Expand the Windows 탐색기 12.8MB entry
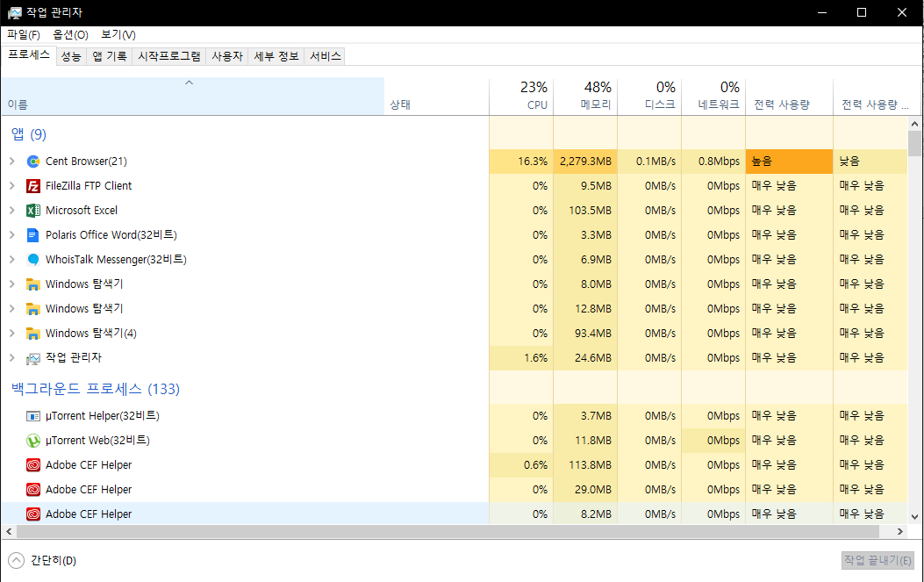Image resolution: width=924 pixels, height=582 pixels. coord(11,308)
